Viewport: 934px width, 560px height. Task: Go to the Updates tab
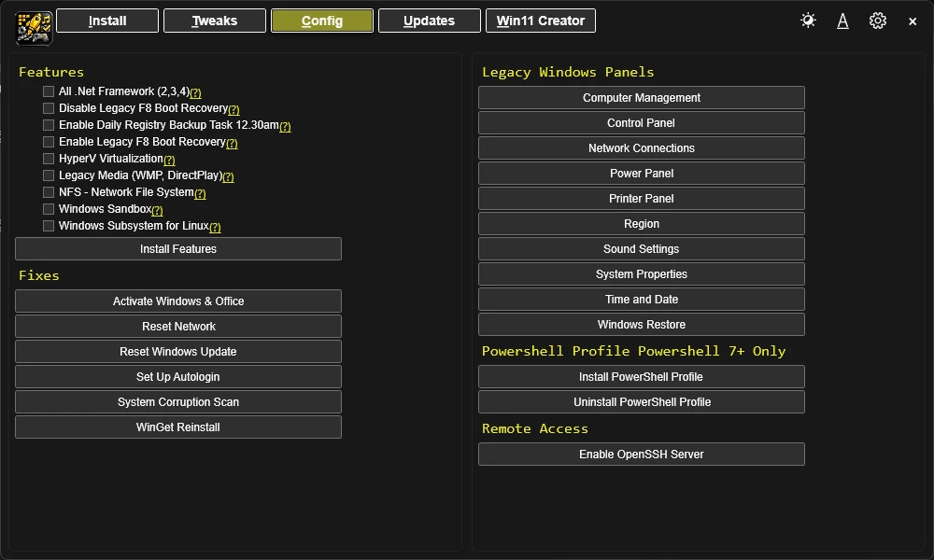[429, 21]
